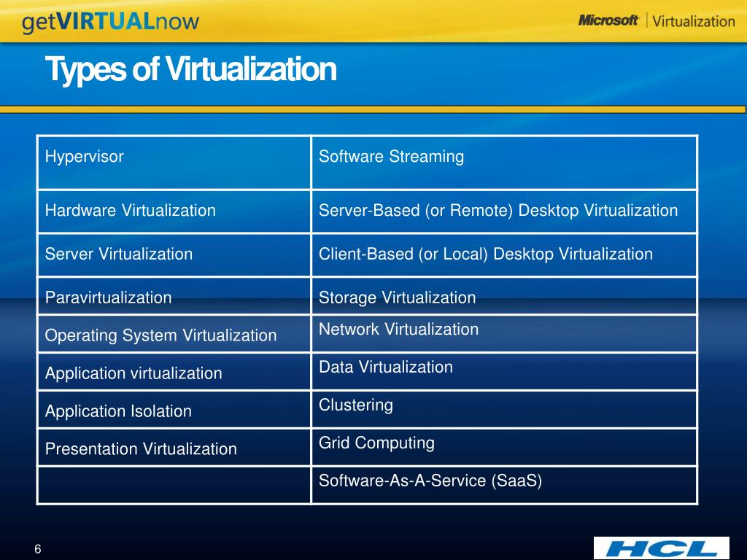This screenshot has width=747, height=560.
Task: Click the 'Hypervisor' table cell
Action: click(174, 163)
